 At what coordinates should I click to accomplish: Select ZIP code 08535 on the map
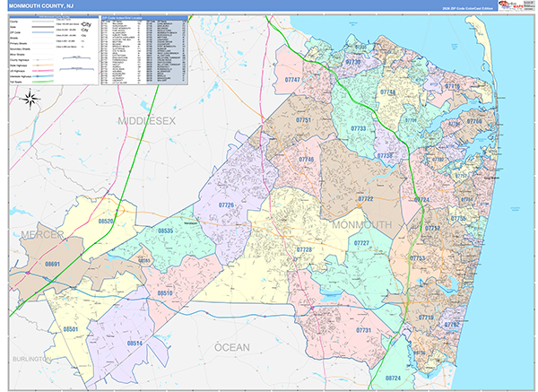(x=165, y=231)
